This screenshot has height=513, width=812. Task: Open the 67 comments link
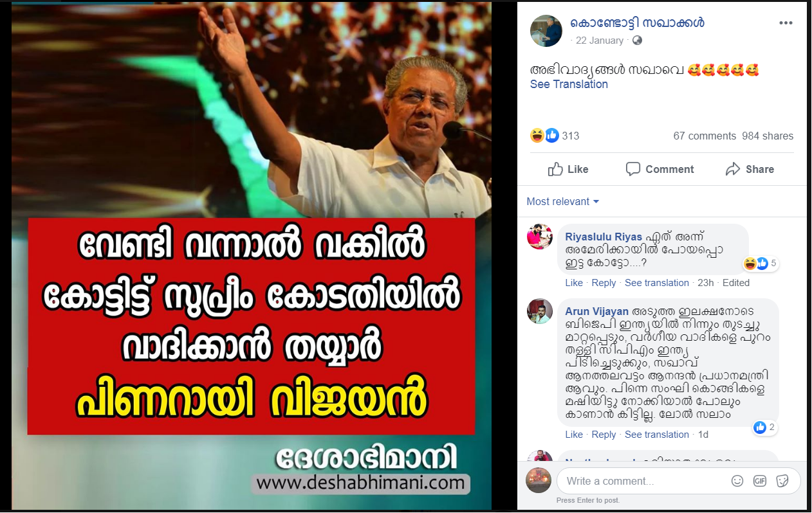[x=705, y=136]
